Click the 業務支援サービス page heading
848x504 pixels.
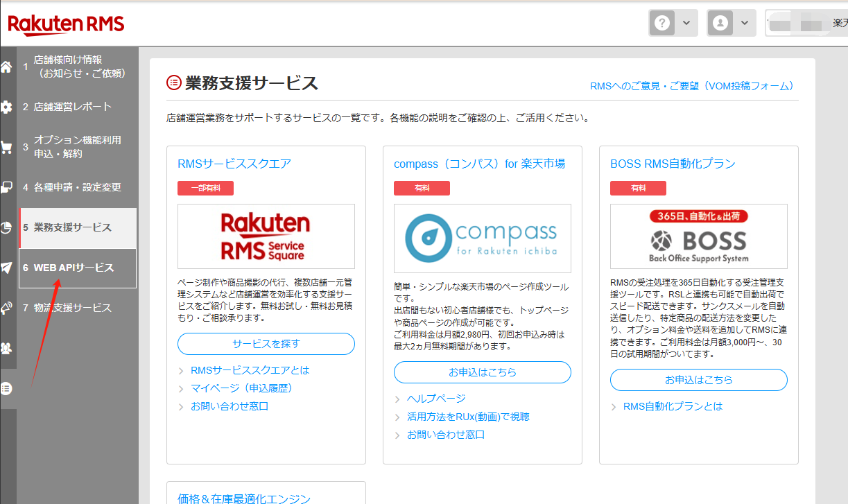[252, 83]
